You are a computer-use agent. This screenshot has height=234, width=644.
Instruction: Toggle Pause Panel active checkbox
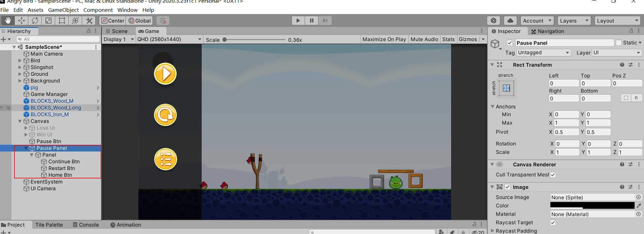[x=510, y=43]
